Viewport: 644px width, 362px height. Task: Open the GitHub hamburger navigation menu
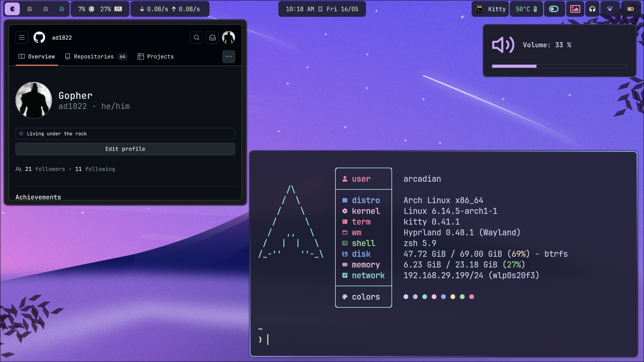pos(22,38)
